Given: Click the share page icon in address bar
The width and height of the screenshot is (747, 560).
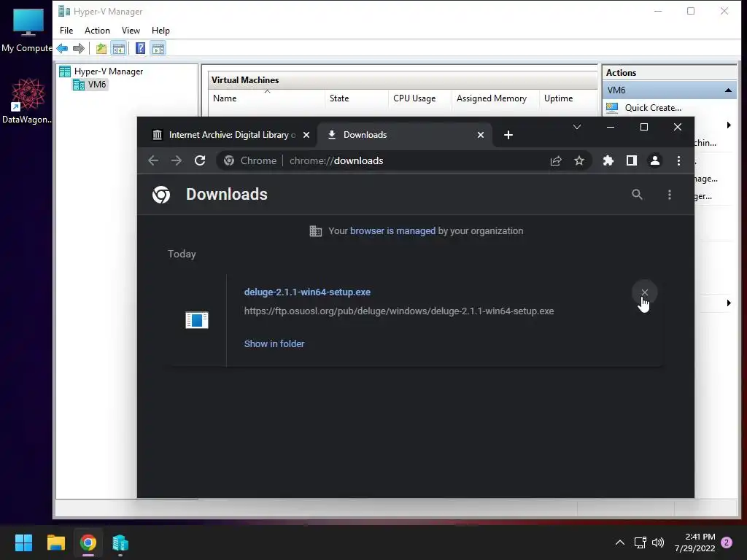Looking at the screenshot, I should (x=556, y=161).
